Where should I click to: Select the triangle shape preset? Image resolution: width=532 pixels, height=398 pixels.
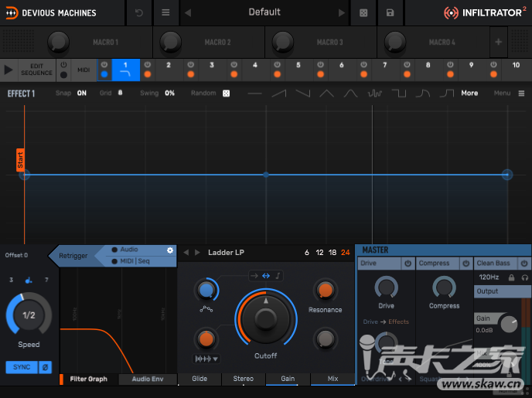327,94
